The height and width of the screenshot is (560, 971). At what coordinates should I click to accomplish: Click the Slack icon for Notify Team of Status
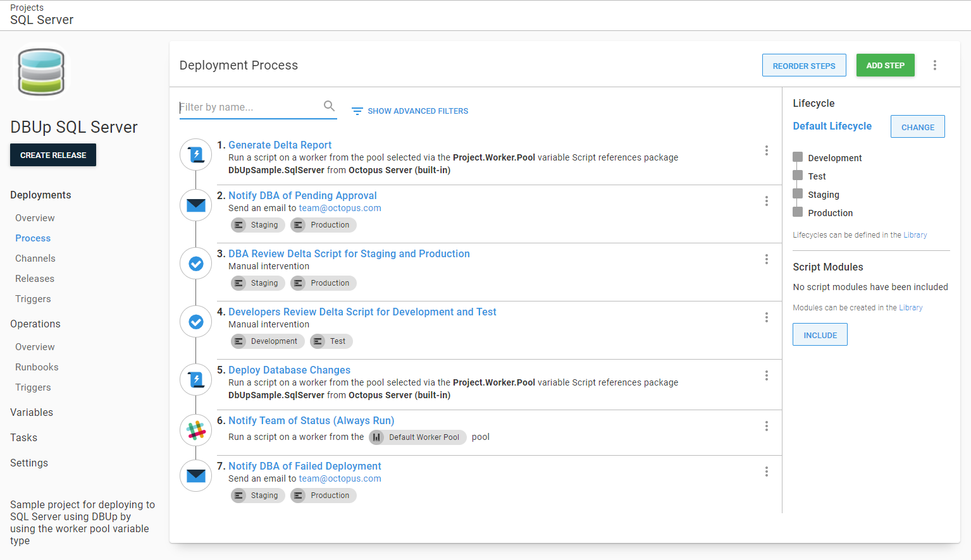[x=196, y=430]
